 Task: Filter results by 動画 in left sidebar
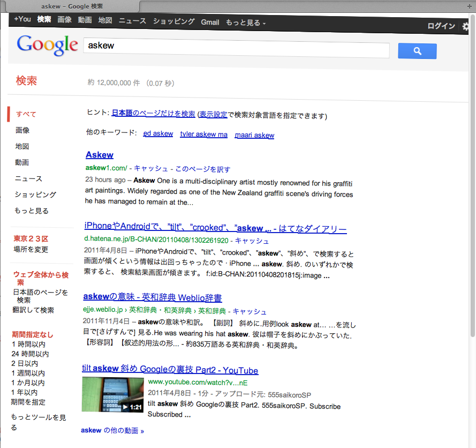pos(22,162)
